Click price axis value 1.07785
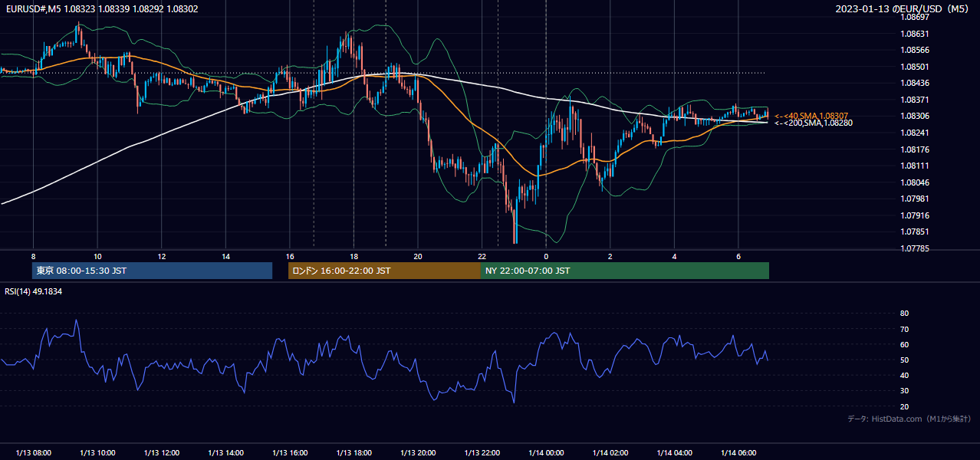Viewport: 980px width, 460px height. (915, 248)
